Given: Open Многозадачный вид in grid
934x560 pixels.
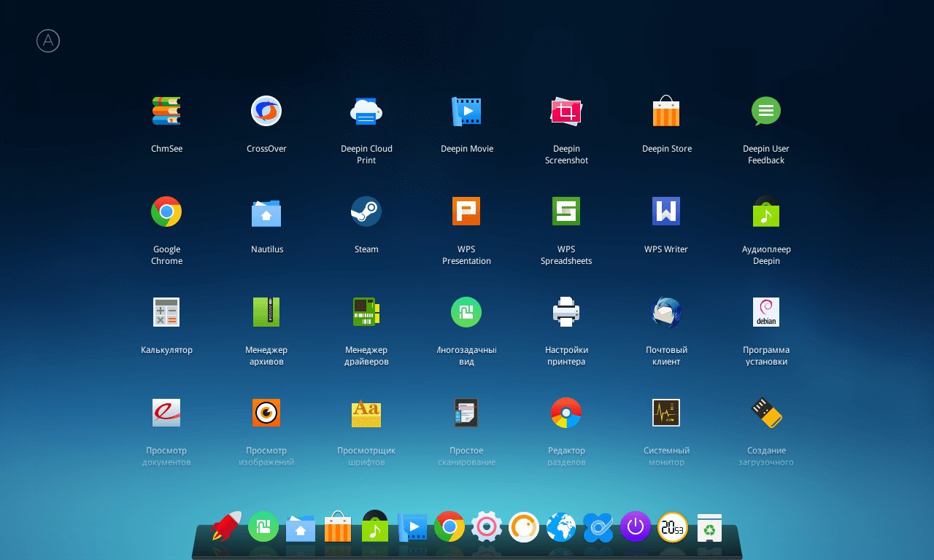Looking at the screenshot, I should pyautogui.click(x=466, y=312).
